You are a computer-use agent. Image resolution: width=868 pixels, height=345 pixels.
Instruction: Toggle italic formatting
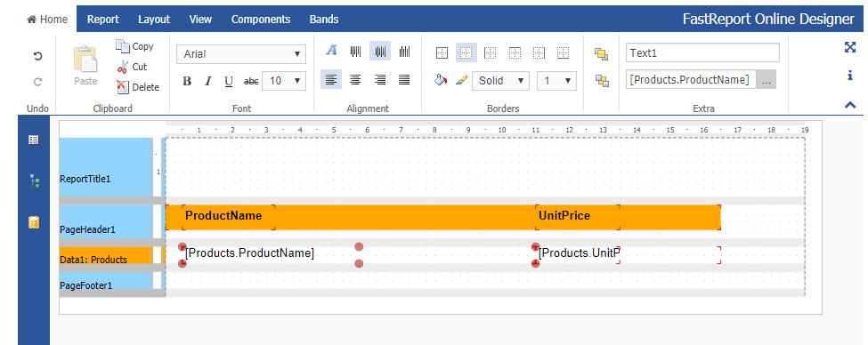point(208,81)
